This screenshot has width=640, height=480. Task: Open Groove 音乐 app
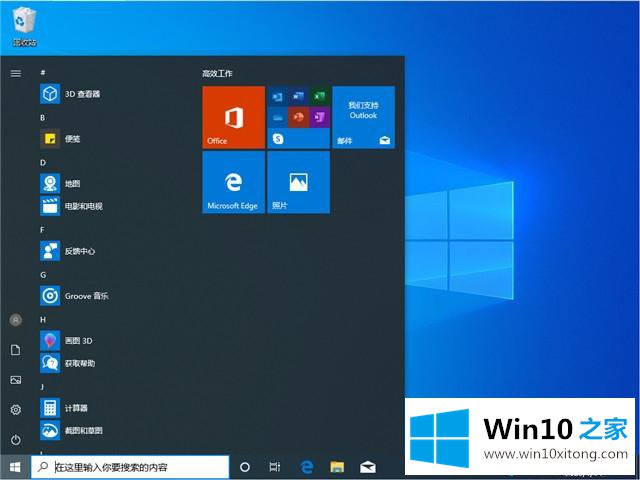[x=74, y=296]
